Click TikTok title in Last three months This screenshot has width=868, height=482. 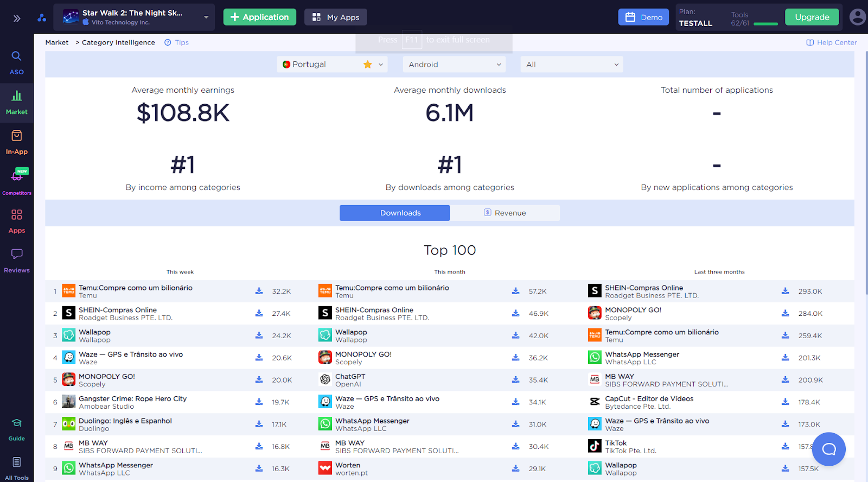pyautogui.click(x=616, y=443)
